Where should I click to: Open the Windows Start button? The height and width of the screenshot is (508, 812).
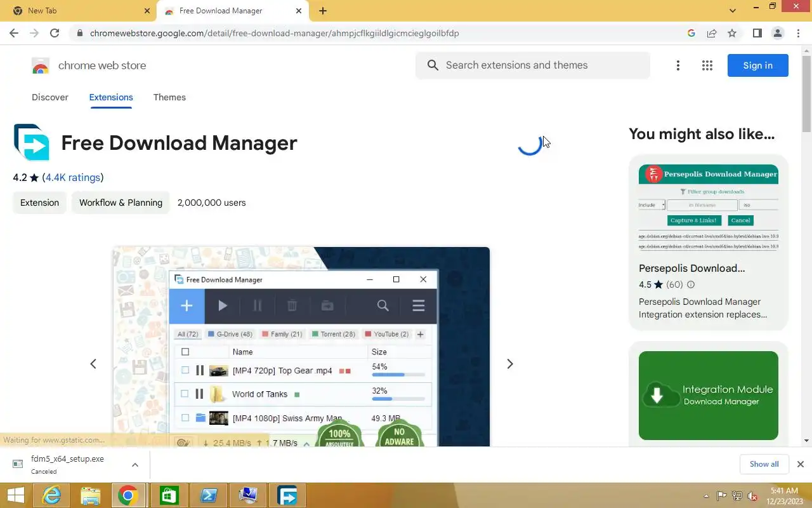pyautogui.click(x=16, y=495)
